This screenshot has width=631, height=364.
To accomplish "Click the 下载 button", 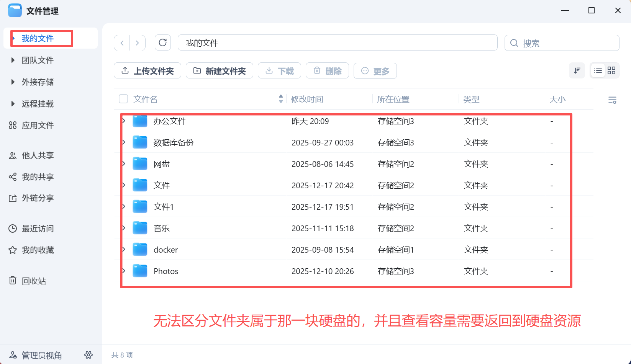I will [280, 71].
